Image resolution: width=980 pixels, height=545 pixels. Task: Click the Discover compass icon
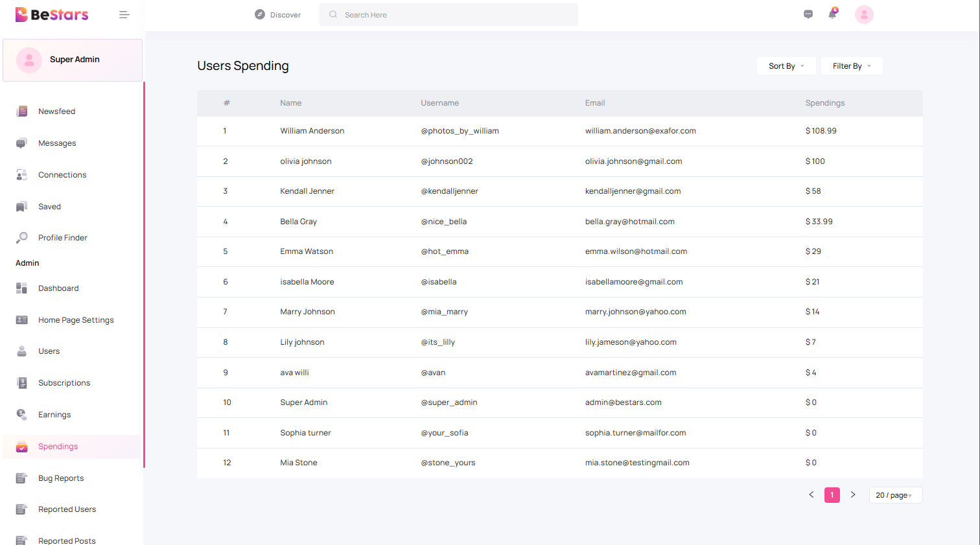click(x=260, y=14)
